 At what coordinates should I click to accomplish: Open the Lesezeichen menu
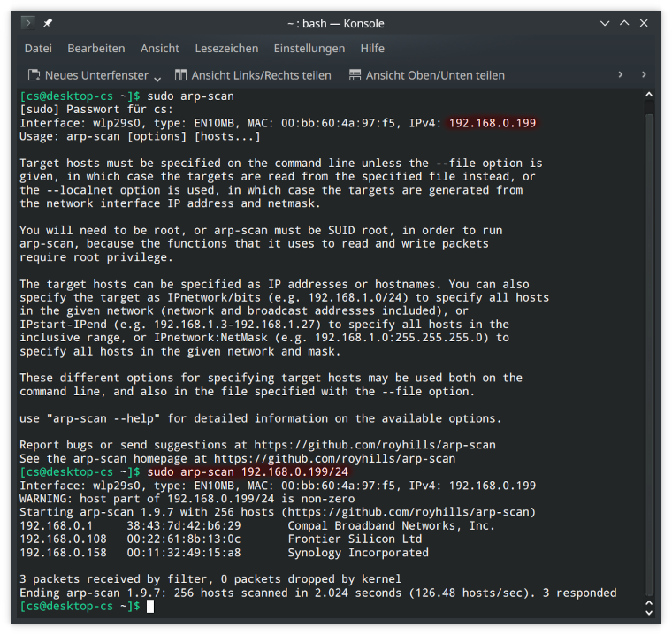226,49
